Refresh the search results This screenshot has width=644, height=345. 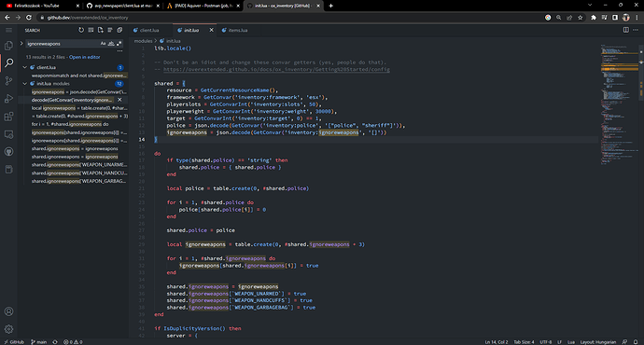click(x=81, y=30)
